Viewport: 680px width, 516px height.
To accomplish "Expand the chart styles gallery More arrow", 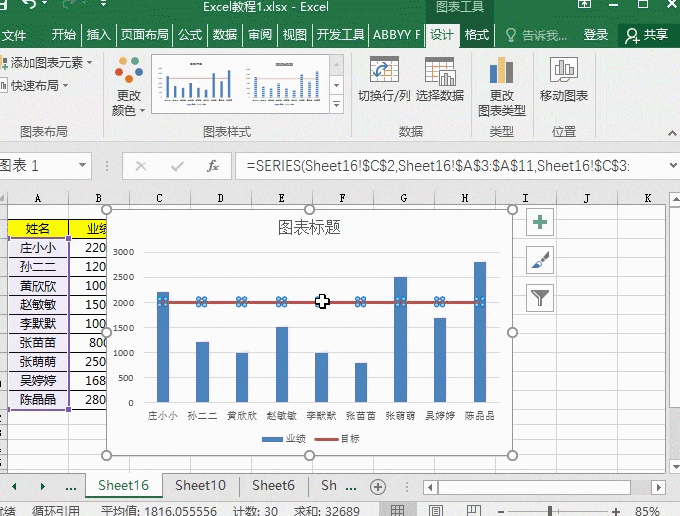I will [337, 105].
